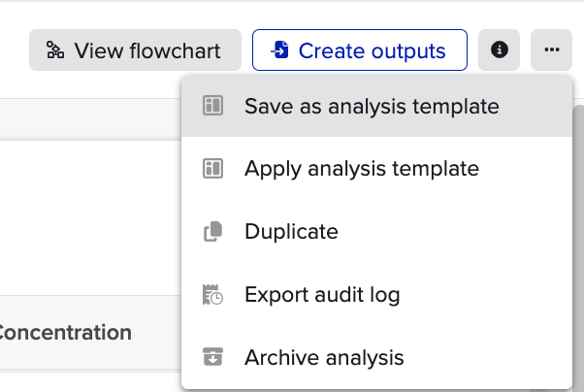Click the Archive analysis box icon
584x392 pixels.
[213, 357]
